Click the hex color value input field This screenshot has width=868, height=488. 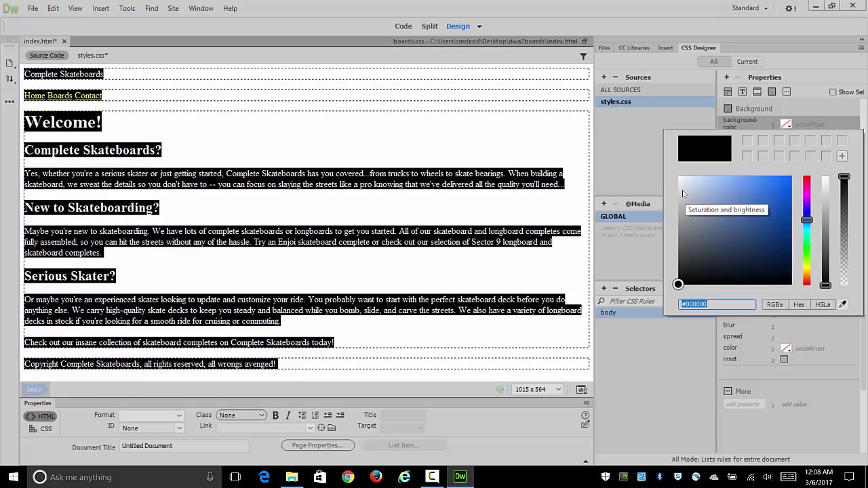717,305
